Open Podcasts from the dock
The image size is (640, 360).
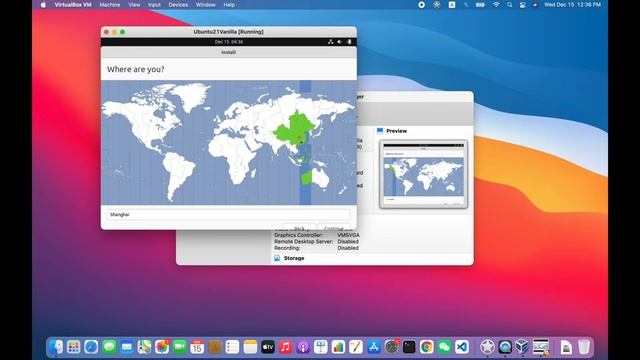click(x=303, y=347)
